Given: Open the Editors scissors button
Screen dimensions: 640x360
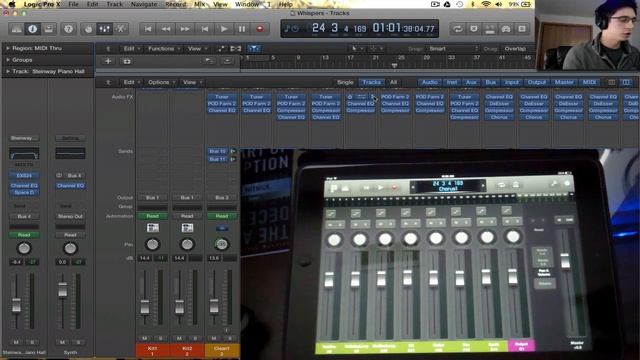Looking at the screenshot, I should (120, 29).
